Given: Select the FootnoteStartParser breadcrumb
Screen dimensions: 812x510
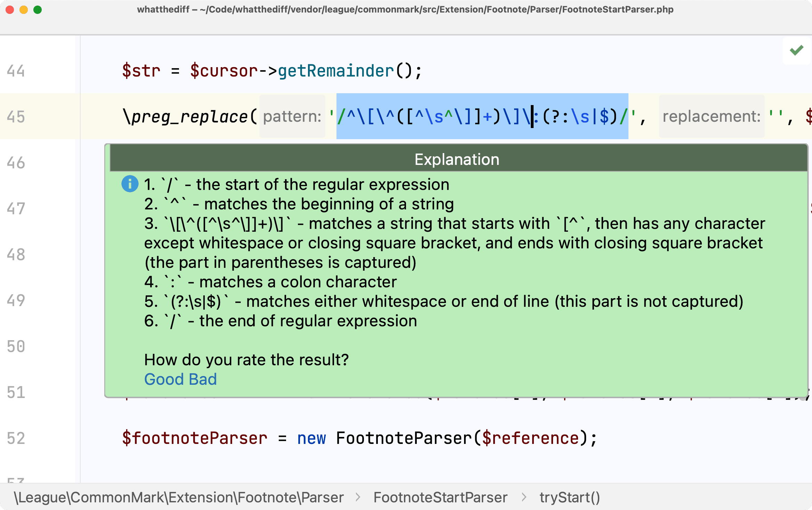Looking at the screenshot, I should [x=440, y=497].
